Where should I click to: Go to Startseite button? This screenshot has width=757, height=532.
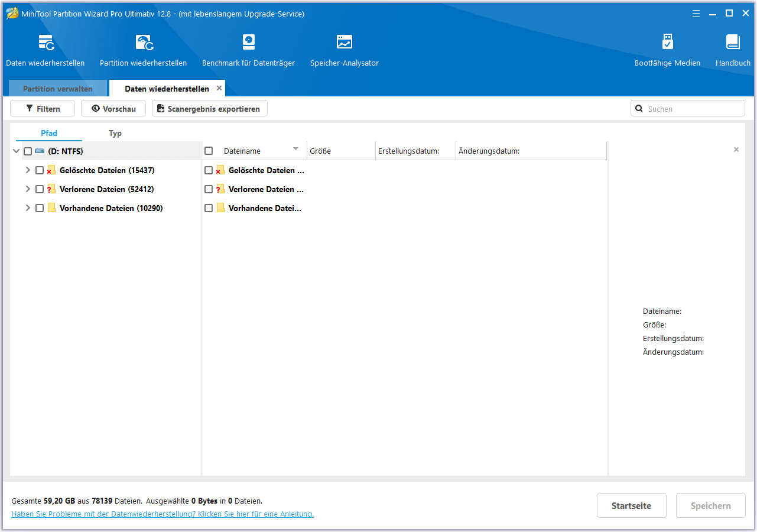[x=632, y=506]
